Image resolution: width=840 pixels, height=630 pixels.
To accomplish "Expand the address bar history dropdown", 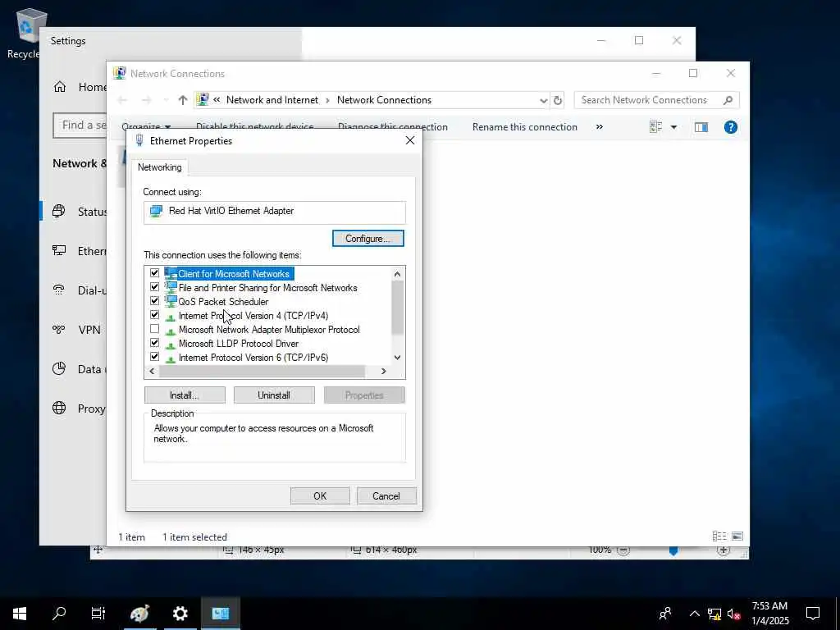I will (543, 100).
